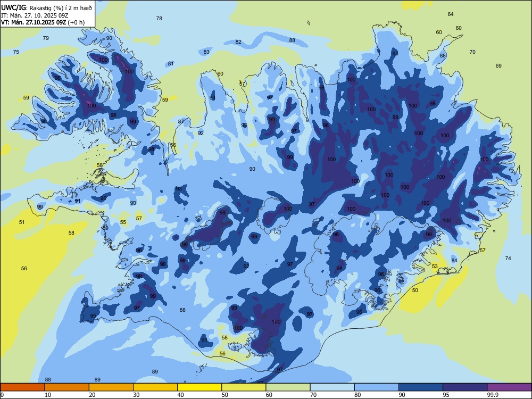The width and height of the screenshot is (532, 399).
Task: Click the map value '51' in the yellow sea area
Action: (22, 222)
